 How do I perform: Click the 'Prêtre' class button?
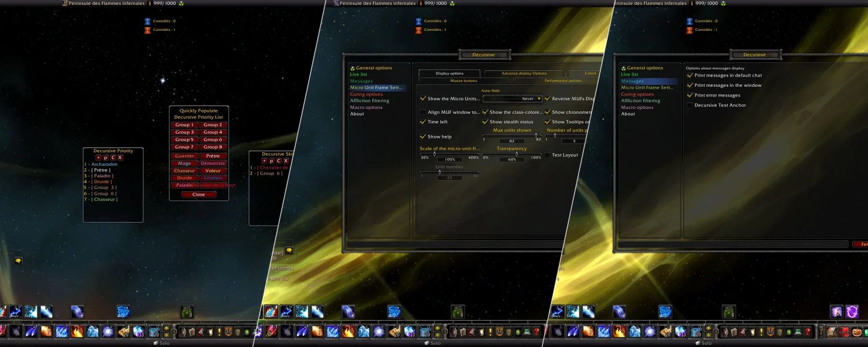tap(213, 156)
